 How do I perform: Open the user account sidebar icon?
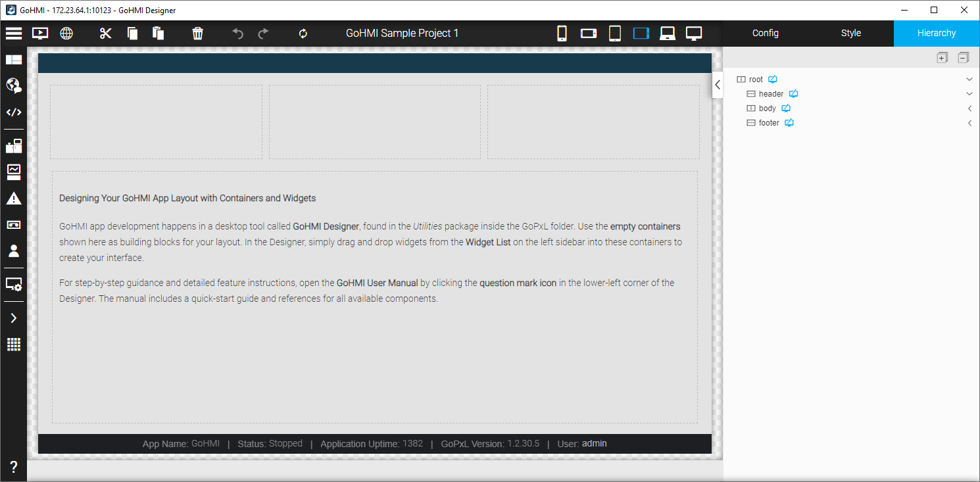point(14,251)
